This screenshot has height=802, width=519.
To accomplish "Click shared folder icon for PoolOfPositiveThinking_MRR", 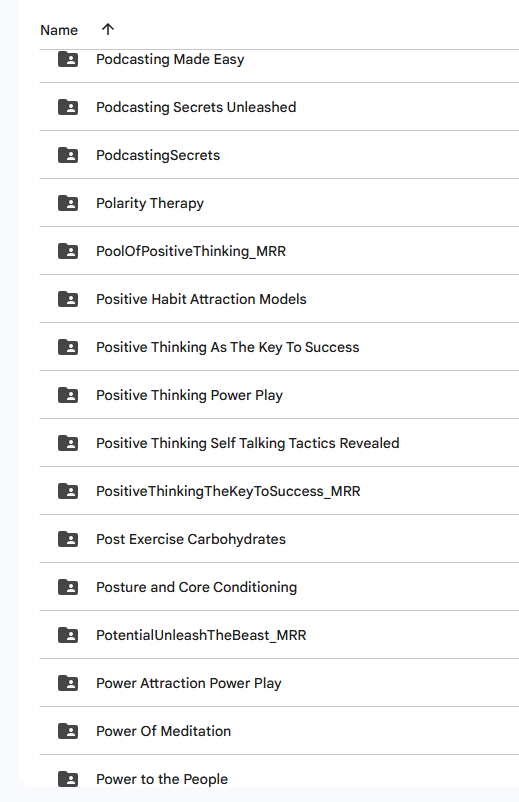I will (x=68, y=252).
